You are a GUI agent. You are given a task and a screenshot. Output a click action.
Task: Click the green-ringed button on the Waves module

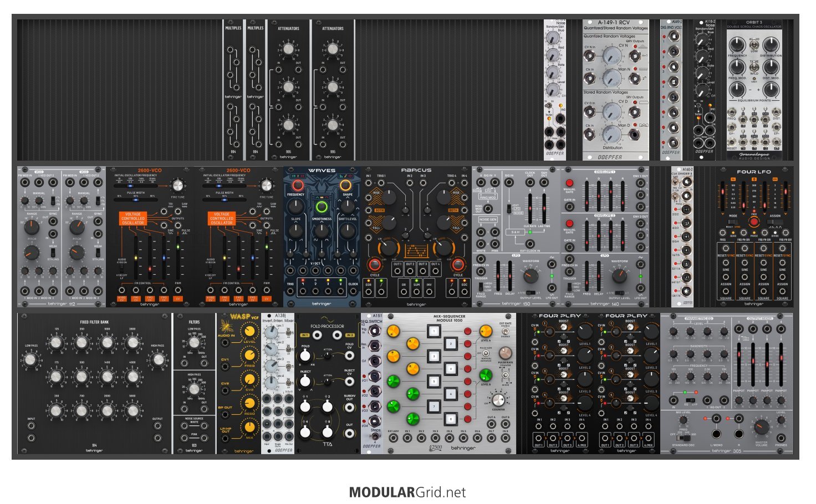pos(322,208)
